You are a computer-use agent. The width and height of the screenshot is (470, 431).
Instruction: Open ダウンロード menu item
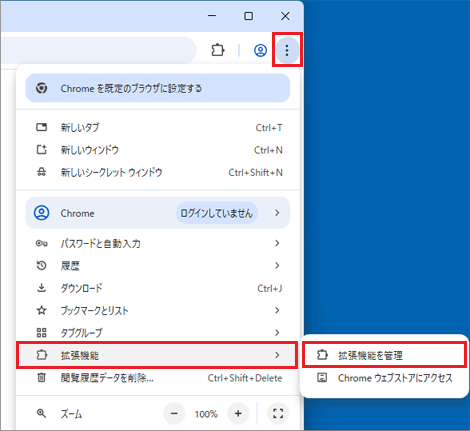(158, 288)
